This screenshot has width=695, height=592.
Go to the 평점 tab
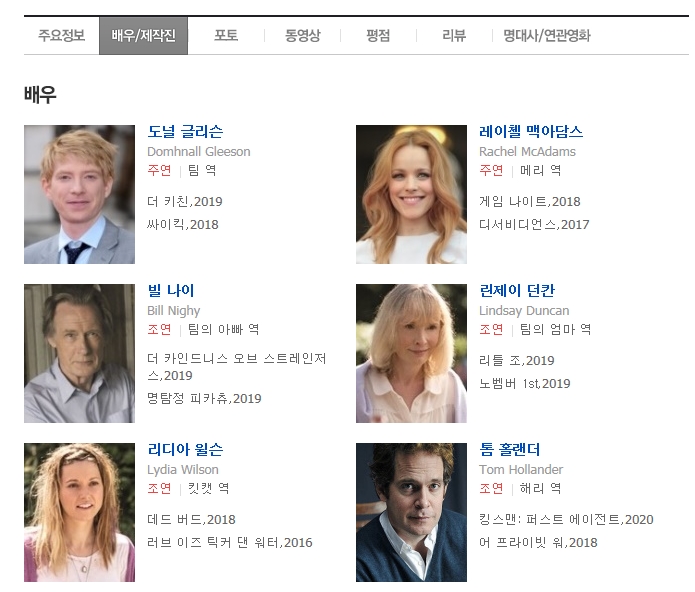pos(378,35)
